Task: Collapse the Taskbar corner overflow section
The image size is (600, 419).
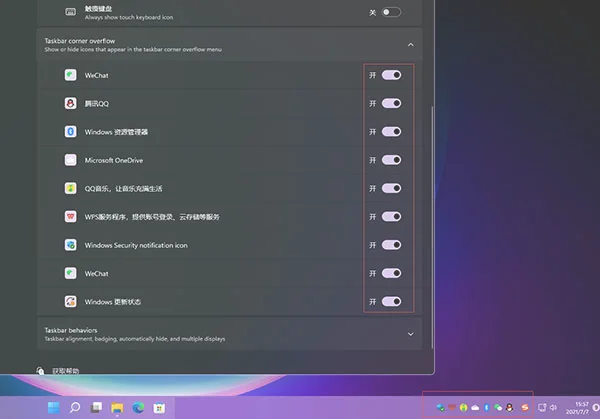Action: tap(410, 44)
